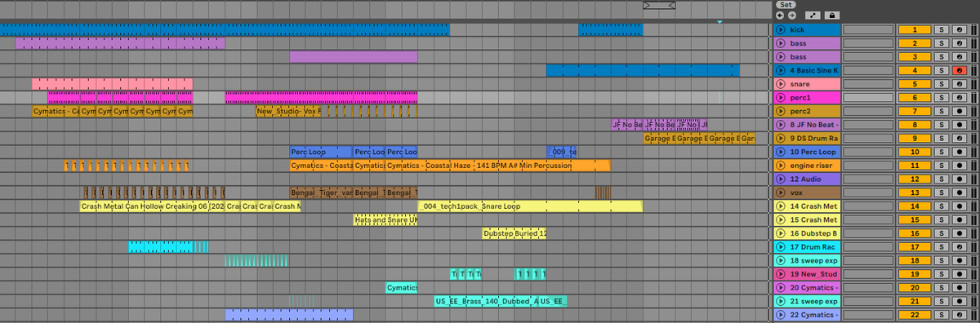Screen dimensions: 980x323
Task: Click the locator marker above the arrangement
Action: point(719,22)
